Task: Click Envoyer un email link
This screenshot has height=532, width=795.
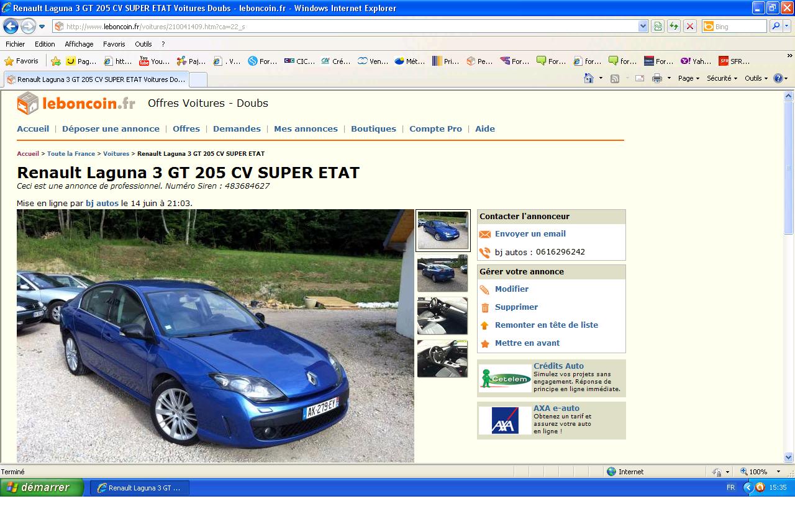Action: tap(530, 234)
